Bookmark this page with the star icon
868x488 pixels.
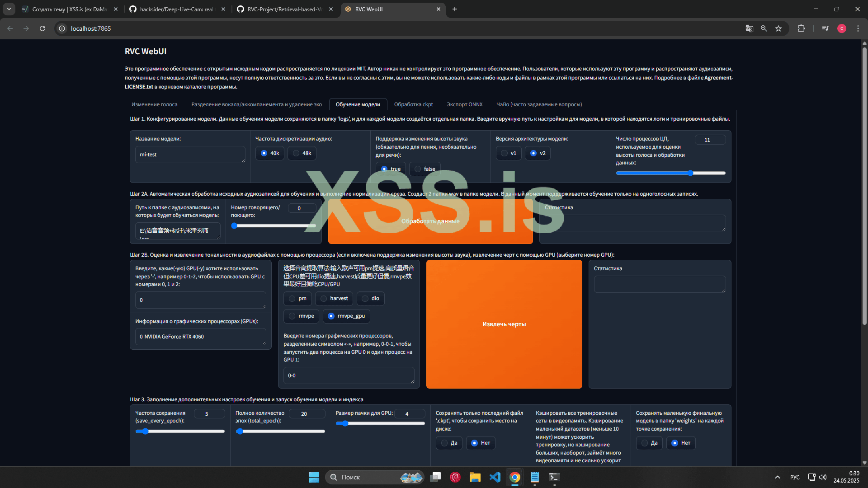click(x=778, y=28)
